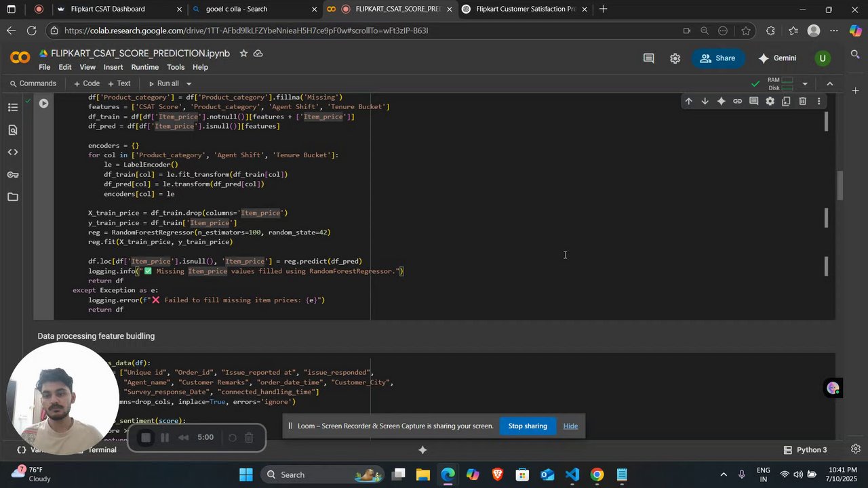Collapse the header with chevron up
This screenshot has height=488, width=868.
(x=829, y=83)
